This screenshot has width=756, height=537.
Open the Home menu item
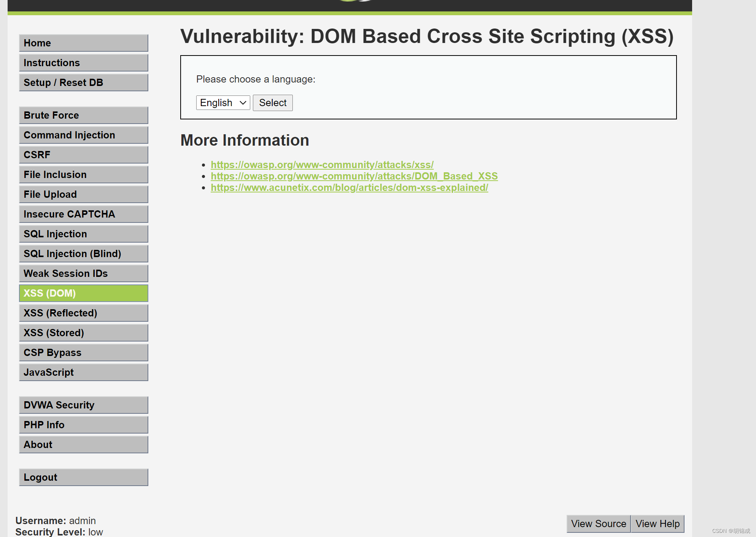(84, 43)
